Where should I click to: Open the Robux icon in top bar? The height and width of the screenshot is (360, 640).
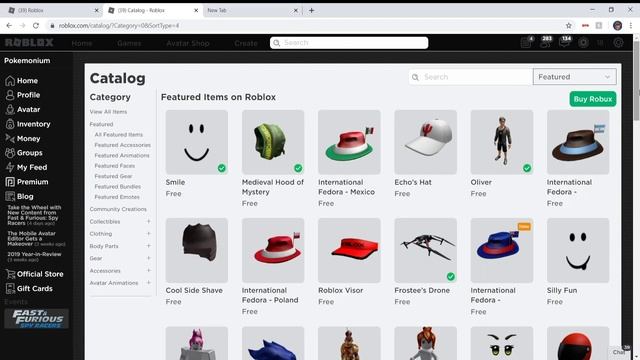point(583,42)
